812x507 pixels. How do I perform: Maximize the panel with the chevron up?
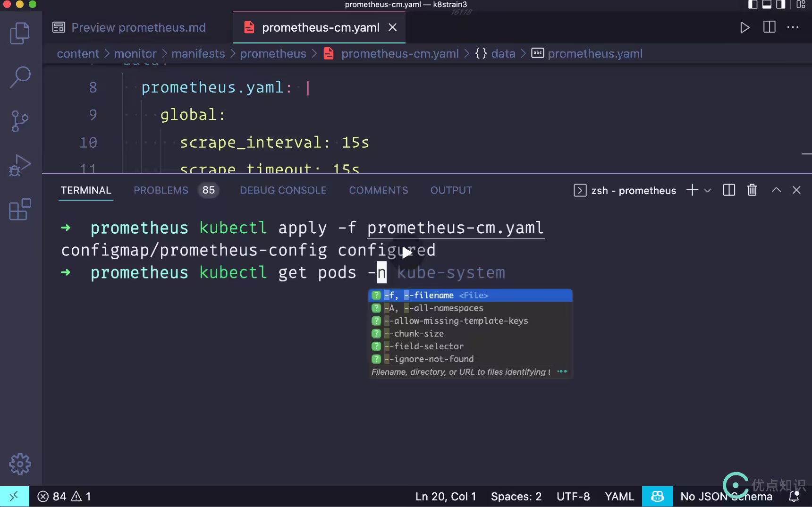776,190
